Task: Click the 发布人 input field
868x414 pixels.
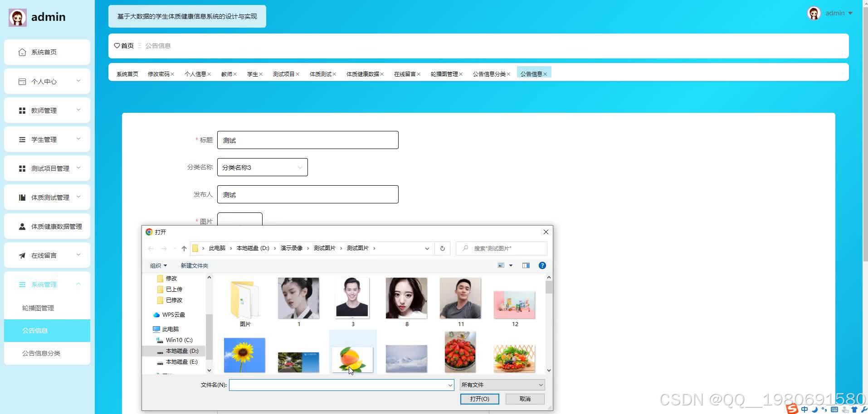Action: click(x=308, y=194)
